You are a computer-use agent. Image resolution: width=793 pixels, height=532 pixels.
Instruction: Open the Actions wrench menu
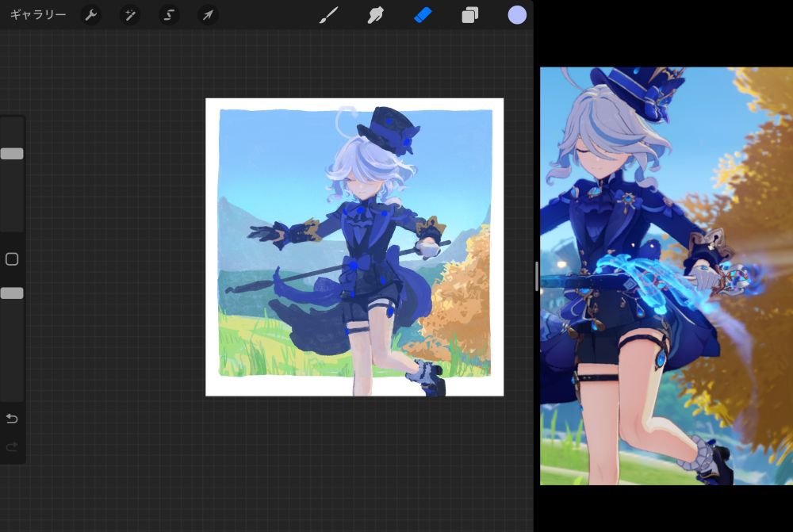pyautogui.click(x=91, y=15)
